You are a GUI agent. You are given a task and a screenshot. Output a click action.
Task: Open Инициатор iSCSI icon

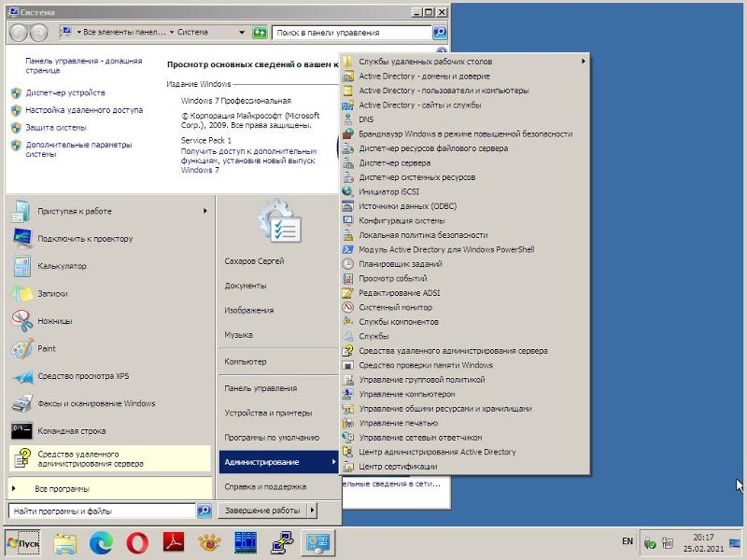click(348, 191)
